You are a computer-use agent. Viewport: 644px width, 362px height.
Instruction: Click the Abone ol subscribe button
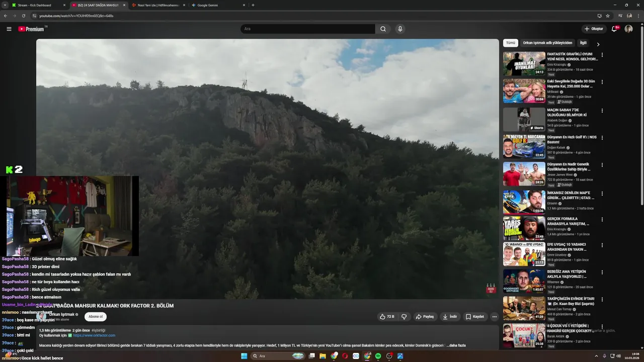point(96,317)
